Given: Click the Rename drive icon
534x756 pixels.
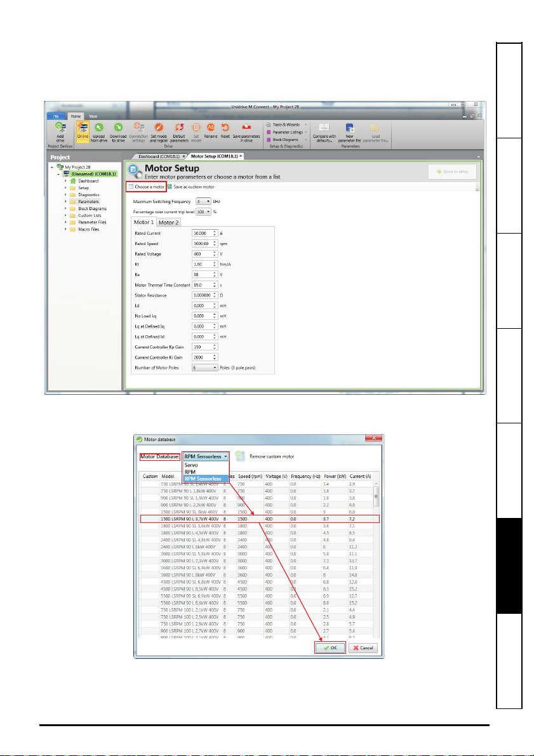Looking at the screenshot, I should (211, 128).
